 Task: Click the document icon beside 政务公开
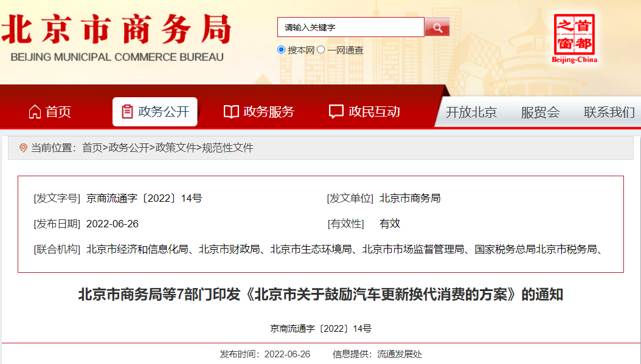point(127,111)
